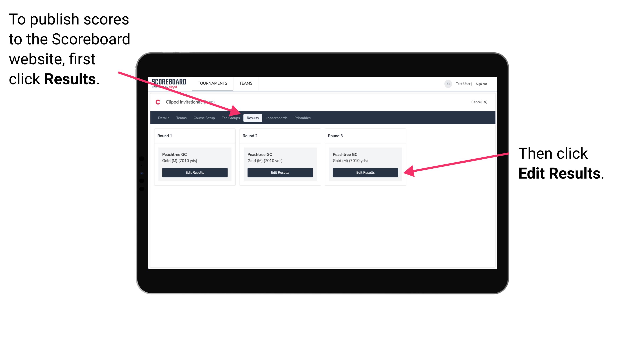Click the Round 1 Edit Results button
This screenshot has width=644, height=346.
click(195, 173)
